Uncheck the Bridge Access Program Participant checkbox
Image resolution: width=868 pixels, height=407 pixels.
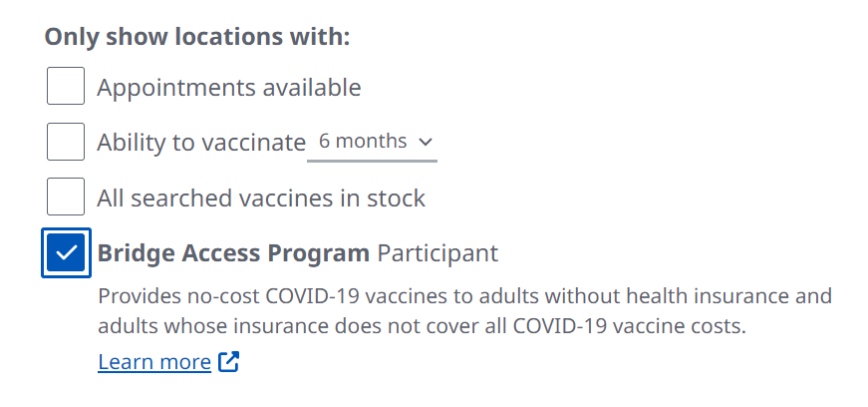point(66,253)
